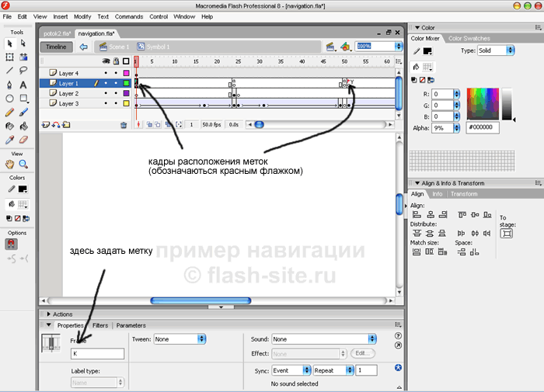Choose the Rectangle tool
Screen dimensions: 544x392
23,99
